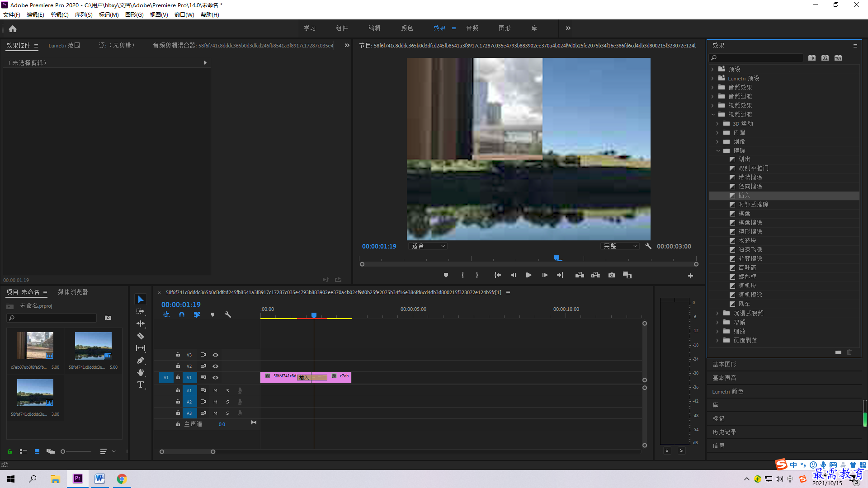The width and height of the screenshot is (868, 488).
Task: Open the 基本图形 panel
Action: pos(724,364)
